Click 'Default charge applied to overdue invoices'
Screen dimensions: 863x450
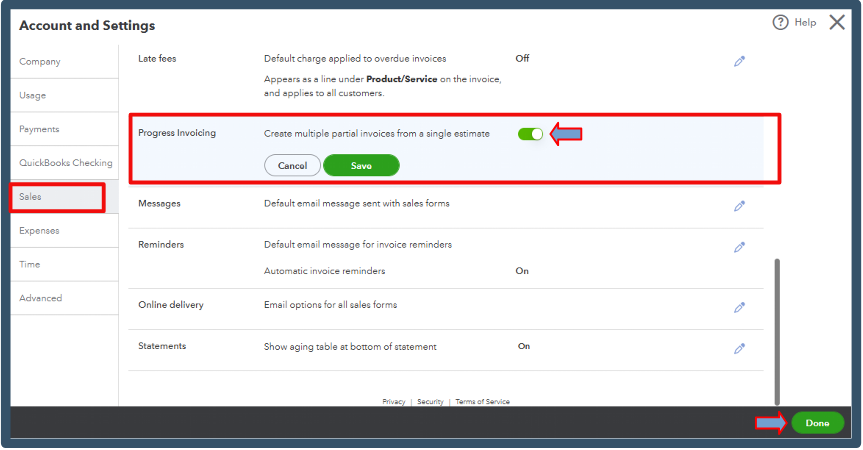pos(355,59)
